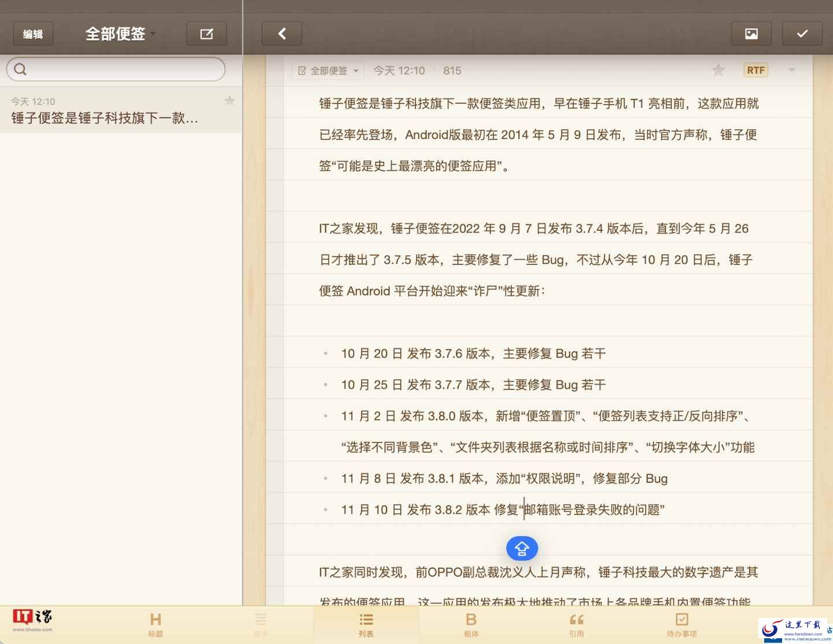Click the paragraph starting '锤子便签是锤子科技旗下'
Image resolution: width=833 pixels, height=644 pixels.
click(x=539, y=135)
